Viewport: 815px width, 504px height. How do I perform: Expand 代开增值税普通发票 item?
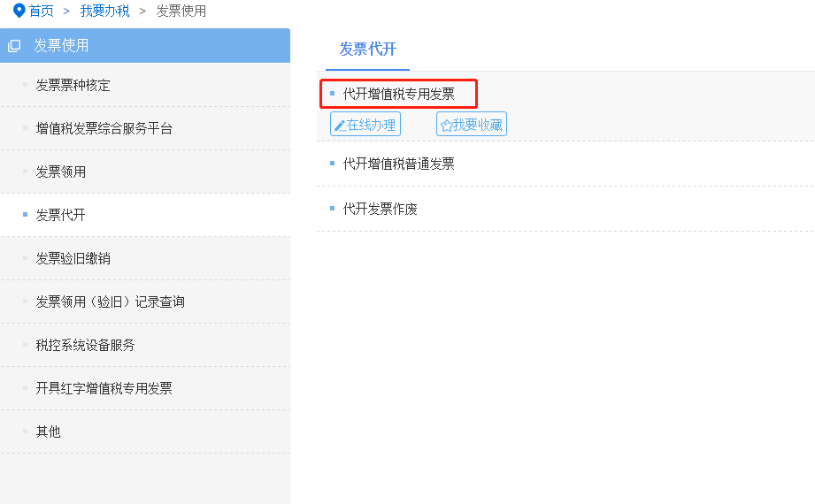click(399, 164)
